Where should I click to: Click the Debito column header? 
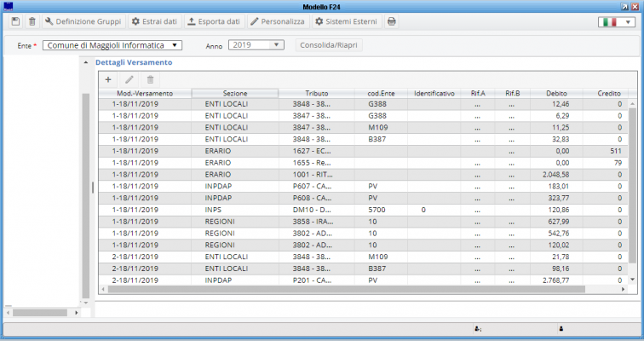(x=556, y=93)
